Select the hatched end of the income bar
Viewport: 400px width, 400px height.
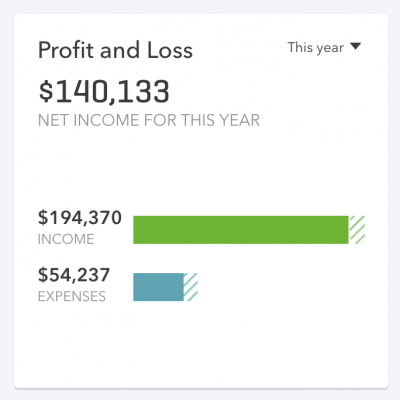coord(357,230)
